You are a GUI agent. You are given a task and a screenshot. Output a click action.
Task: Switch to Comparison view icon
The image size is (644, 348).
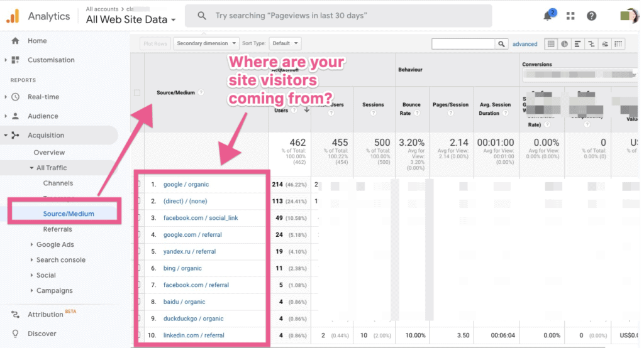(x=591, y=43)
